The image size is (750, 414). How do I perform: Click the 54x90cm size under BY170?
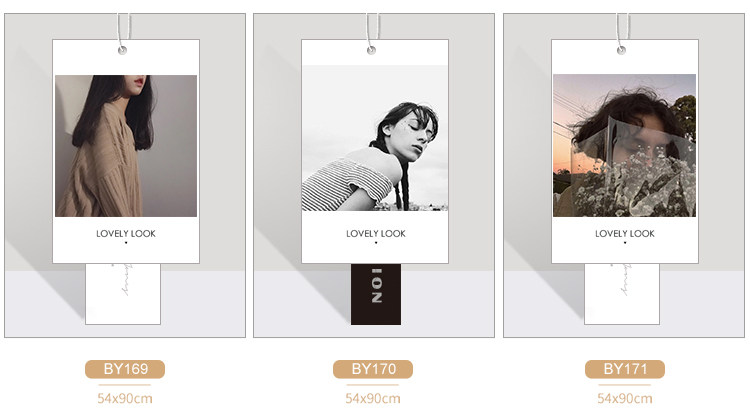pyautogui.click(x=373, y=398)
